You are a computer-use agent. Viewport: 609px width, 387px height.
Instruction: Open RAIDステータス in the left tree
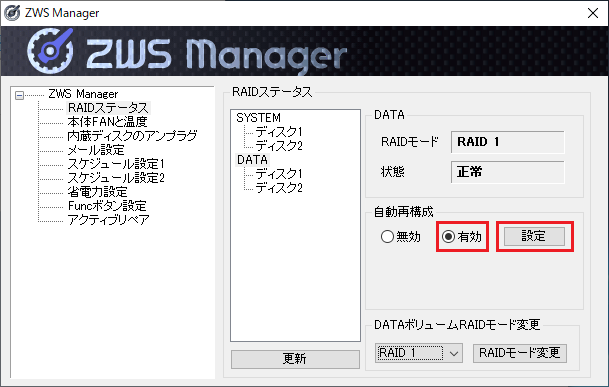[x=108, y=108]
